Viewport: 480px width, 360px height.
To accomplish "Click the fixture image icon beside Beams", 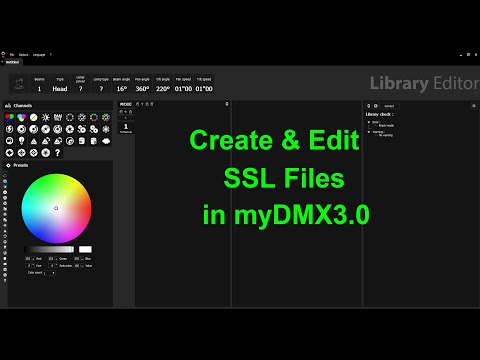I will 19,83.
